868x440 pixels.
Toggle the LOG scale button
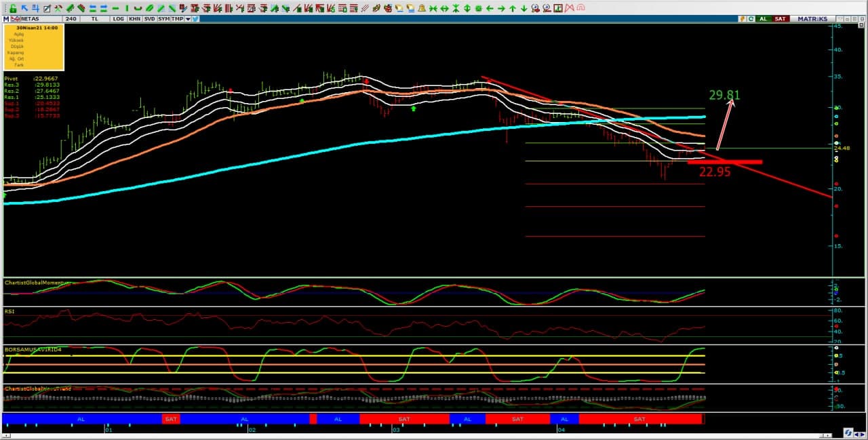119,19
